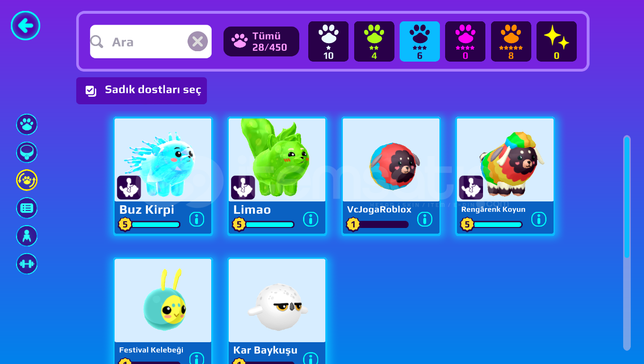Click the ride icon on Limao card

[x=243, y=188]
